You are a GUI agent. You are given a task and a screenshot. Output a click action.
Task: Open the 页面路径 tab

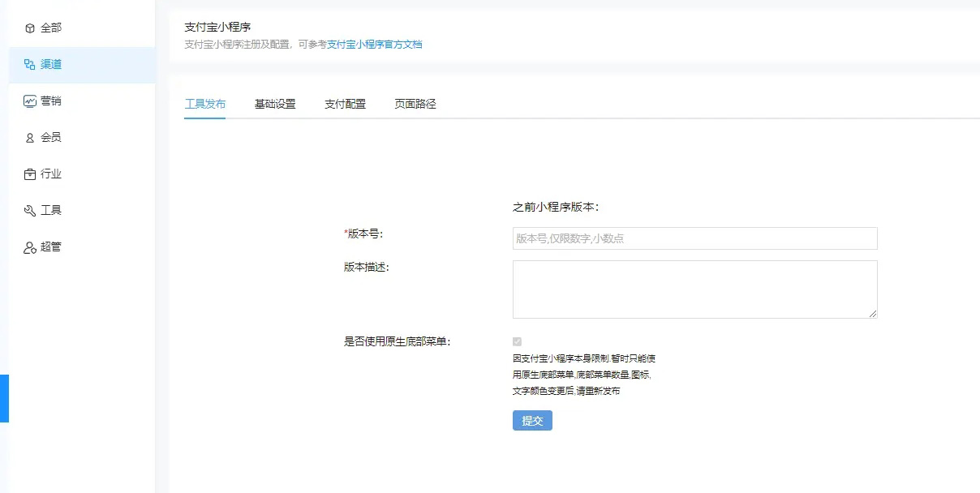point(415,104)
